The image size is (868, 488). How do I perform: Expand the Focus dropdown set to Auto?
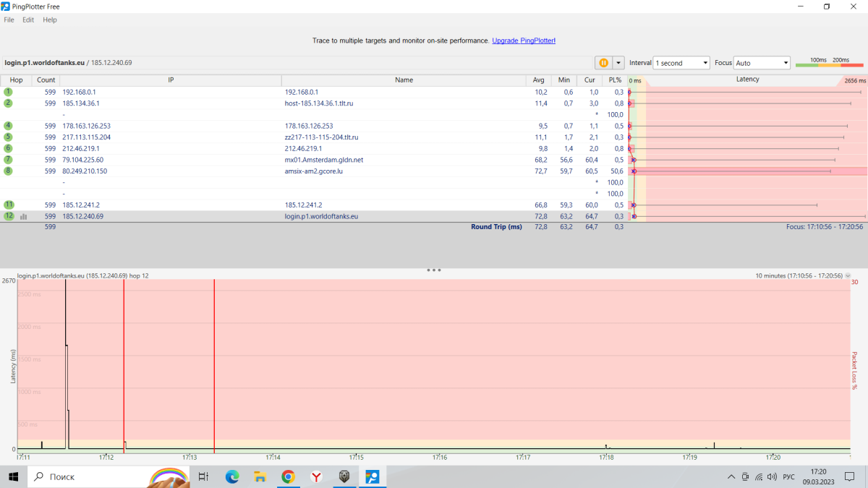click(762, 63)
